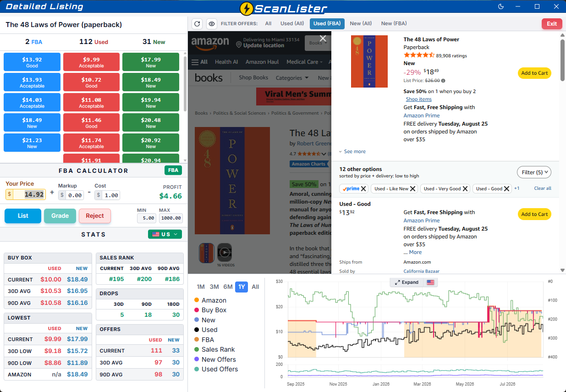This screenshot has width=566, height=392.
Task: Select the $17.99 New offer tile
Action: point(151,62)
